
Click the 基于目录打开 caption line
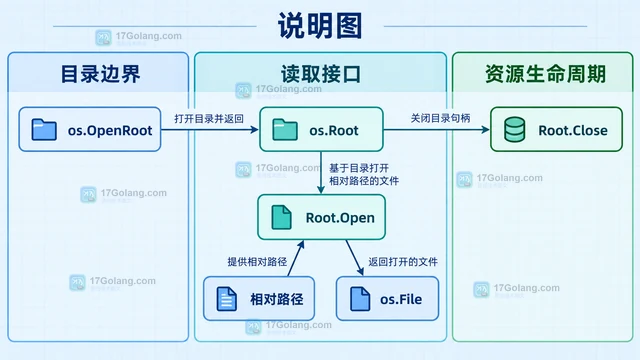tap(359, 168)
